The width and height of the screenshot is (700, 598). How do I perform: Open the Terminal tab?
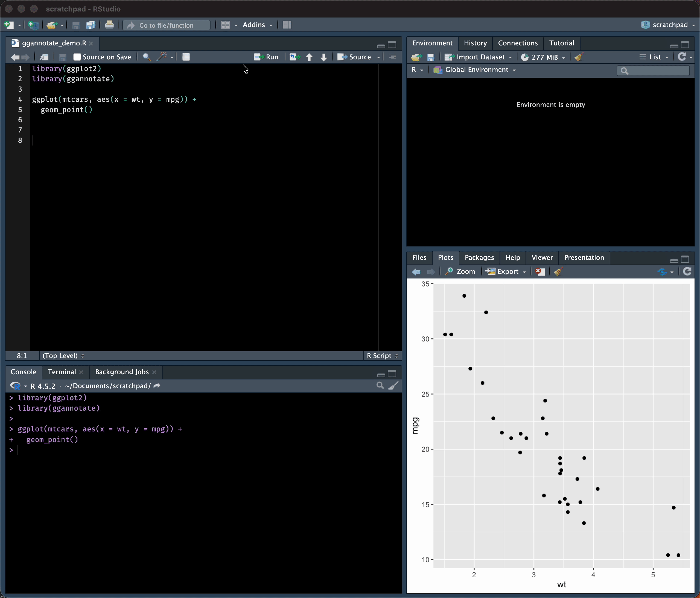pyautogui.click(x=62, y=372)
